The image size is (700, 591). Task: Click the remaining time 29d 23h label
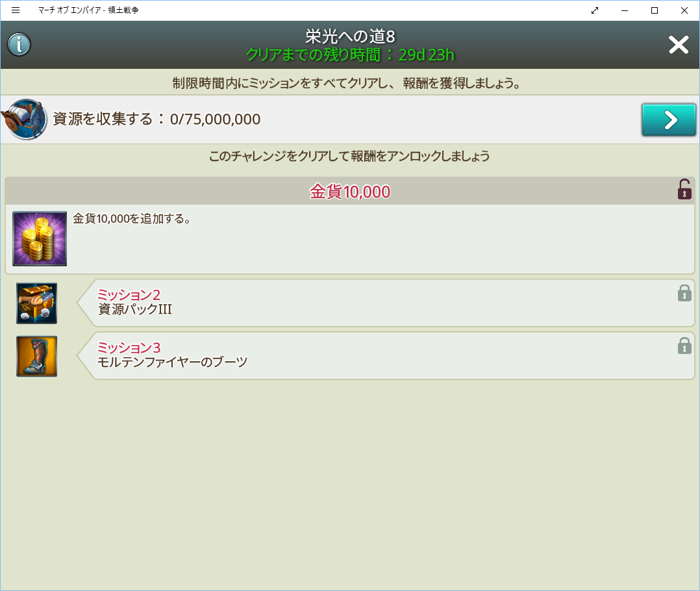[x=349, y=55]
